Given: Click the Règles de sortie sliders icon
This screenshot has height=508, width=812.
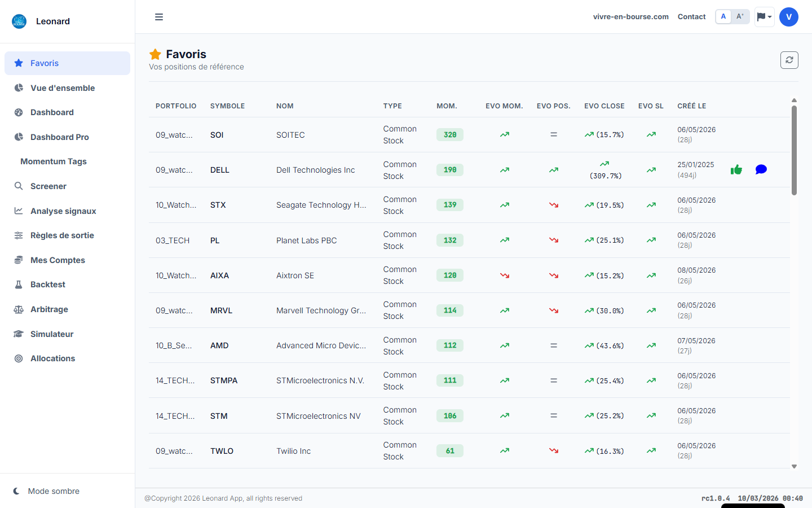Looking at the screenshot, I should 19,235.
